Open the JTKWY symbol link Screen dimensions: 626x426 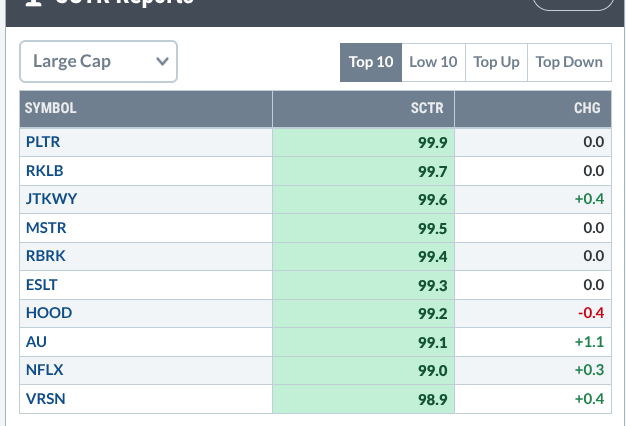click(51, 199)
